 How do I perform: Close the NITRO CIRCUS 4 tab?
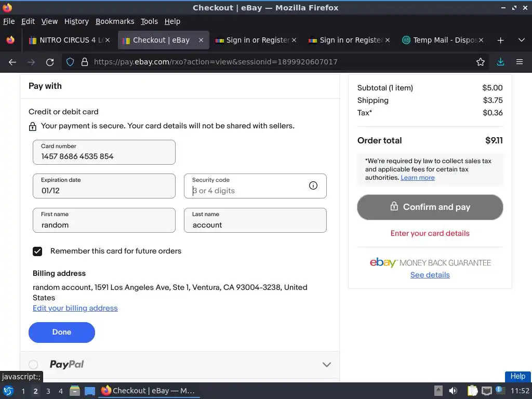108,40
